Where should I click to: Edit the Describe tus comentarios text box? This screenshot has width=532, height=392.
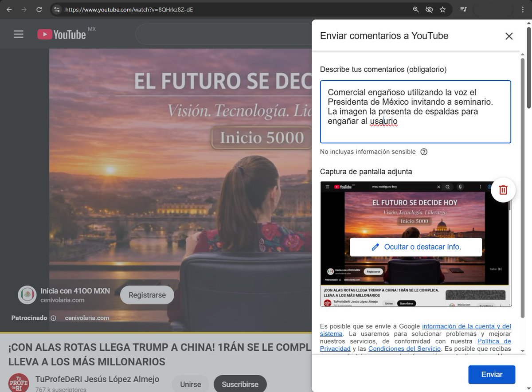click(x=415, y=112)
